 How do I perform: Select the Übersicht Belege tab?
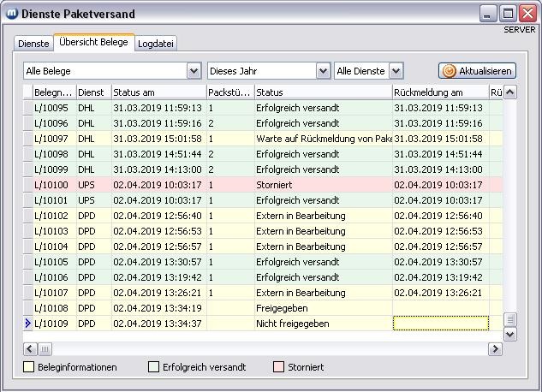[93, 43]
